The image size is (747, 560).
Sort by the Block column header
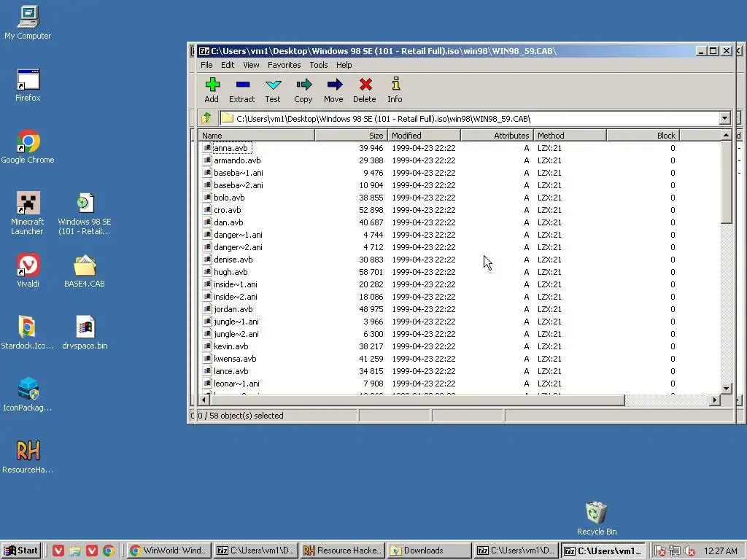point(643,135)
